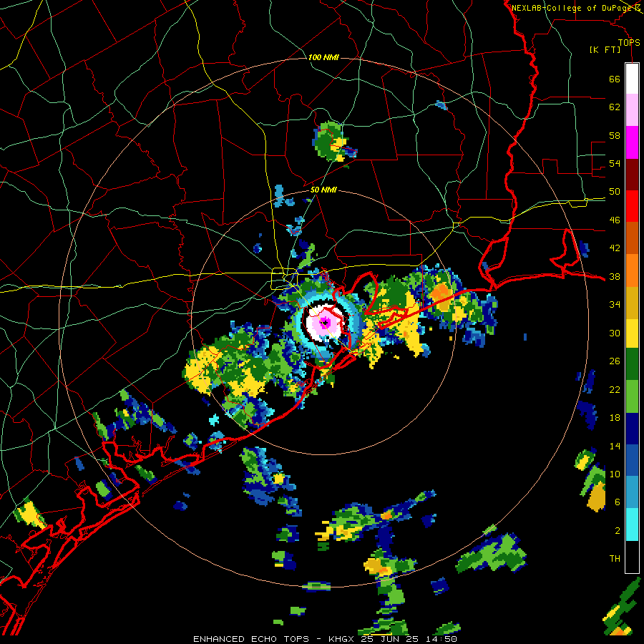Click the 14:50 timestamp in the caption
644x644 pixels.
point(440,639)
